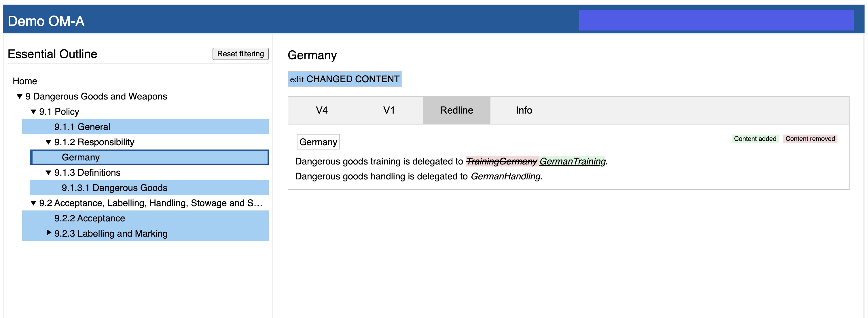Open the Redline tab
The width and height of the screenshot is (868, 318).
tap(456, 110)
